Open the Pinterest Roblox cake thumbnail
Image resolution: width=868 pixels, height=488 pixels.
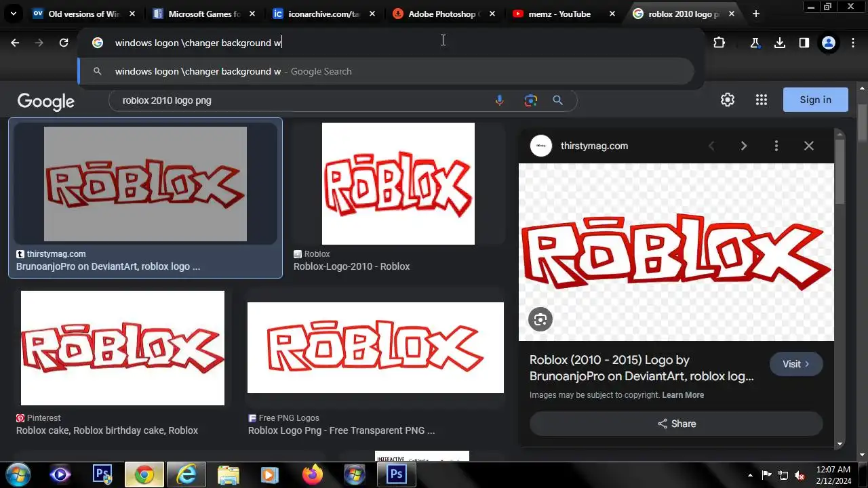(123, 348)
